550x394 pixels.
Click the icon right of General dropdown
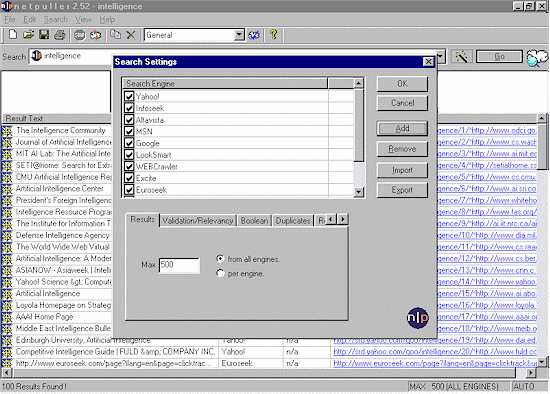(254, 35)
